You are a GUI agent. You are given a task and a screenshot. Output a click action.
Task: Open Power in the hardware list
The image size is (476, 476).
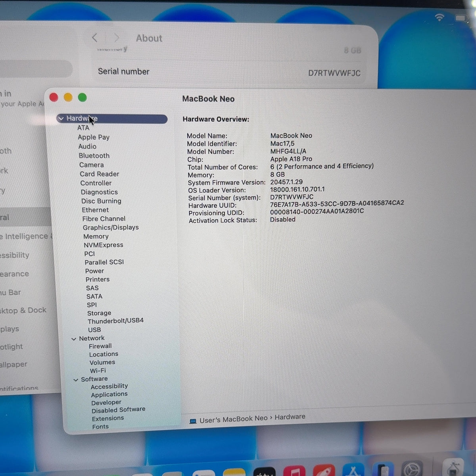(94, 271)
